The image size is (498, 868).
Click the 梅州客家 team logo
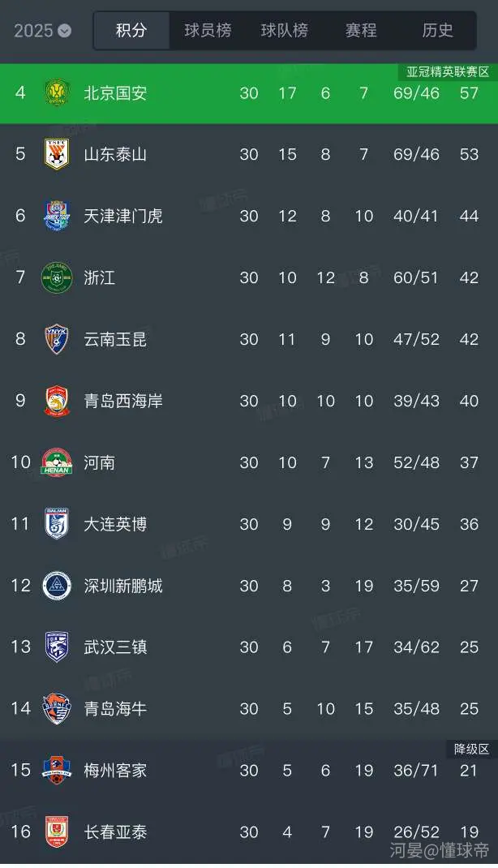tap(57, 770)
